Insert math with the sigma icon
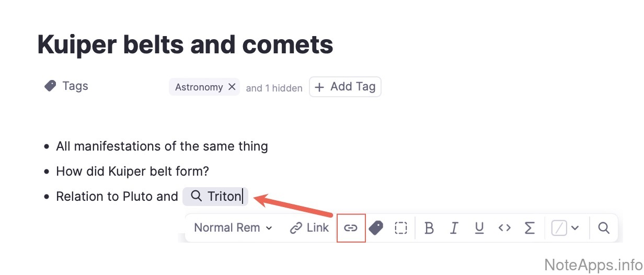 click(530, 228)
